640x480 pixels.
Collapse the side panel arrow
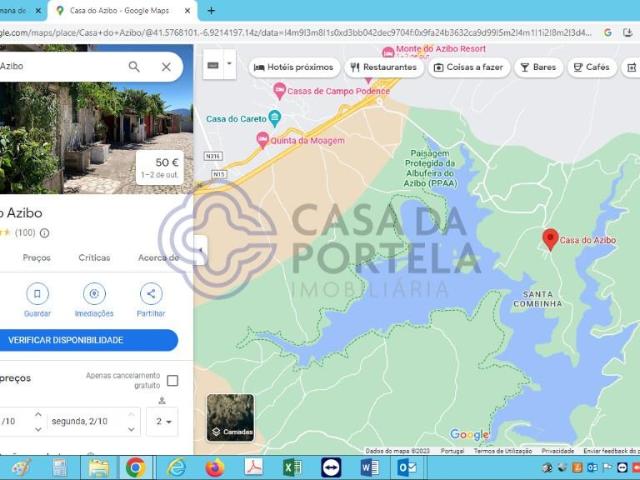tap(200, 250)
